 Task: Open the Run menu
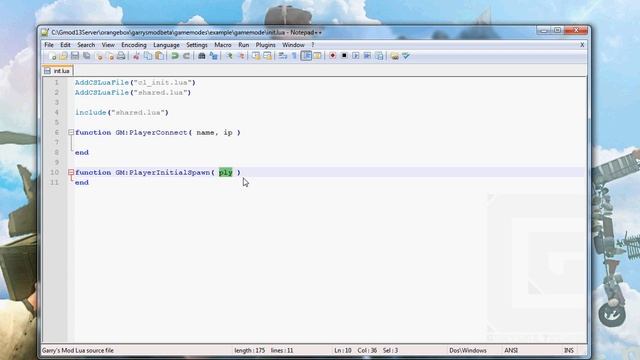(x=244, y=45)
